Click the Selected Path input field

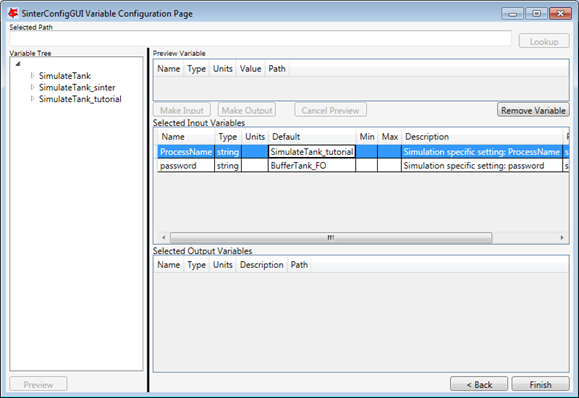pyautogui.click(x=260, y=39)
